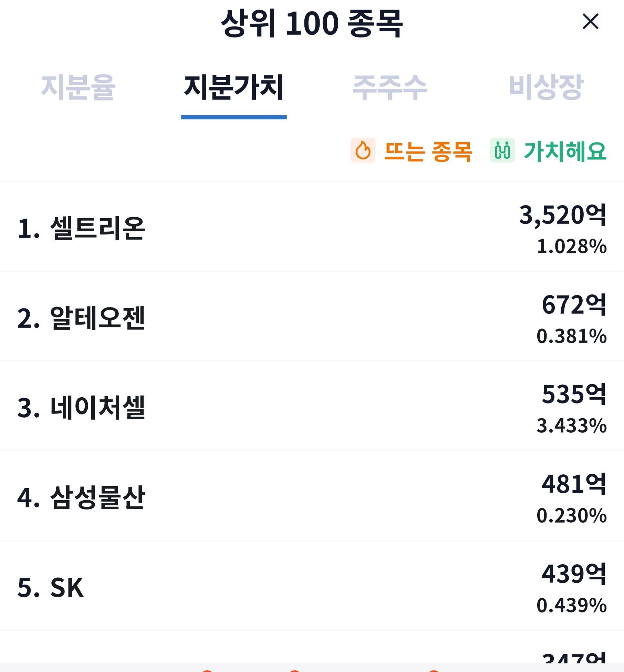Screen dimensions: 624x672
Task: Switch to the 비상장 tab
Action: tap(546, 87)
